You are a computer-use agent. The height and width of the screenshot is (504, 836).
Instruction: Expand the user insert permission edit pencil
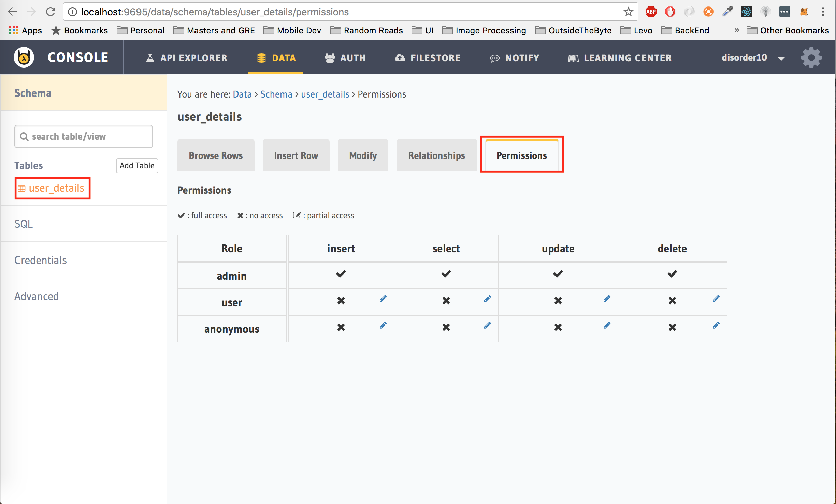pos(383,299)
